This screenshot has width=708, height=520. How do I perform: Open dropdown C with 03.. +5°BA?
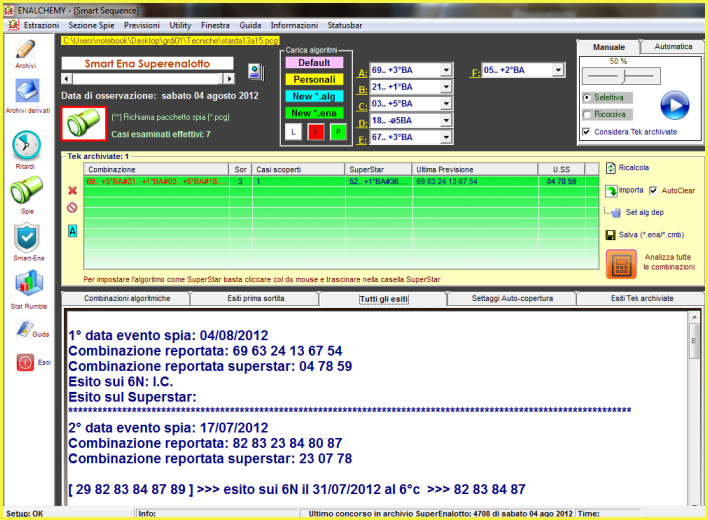[446, 103]
